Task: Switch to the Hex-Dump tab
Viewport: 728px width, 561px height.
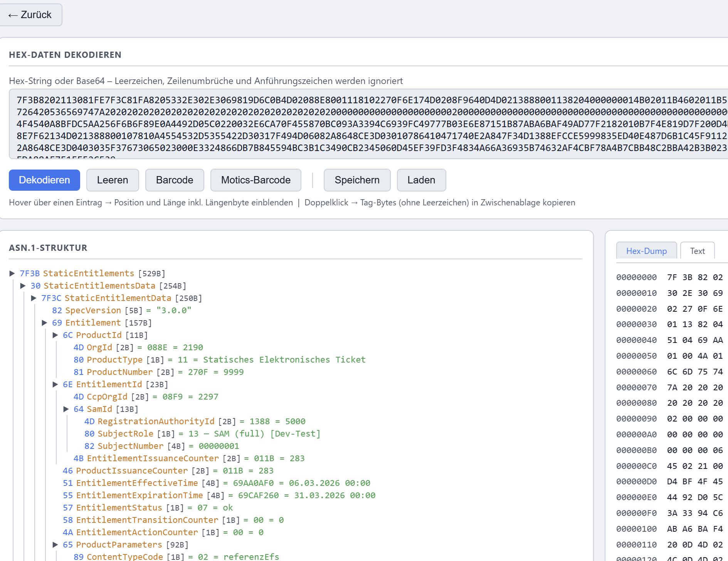Action: click(x=647, y=251)
